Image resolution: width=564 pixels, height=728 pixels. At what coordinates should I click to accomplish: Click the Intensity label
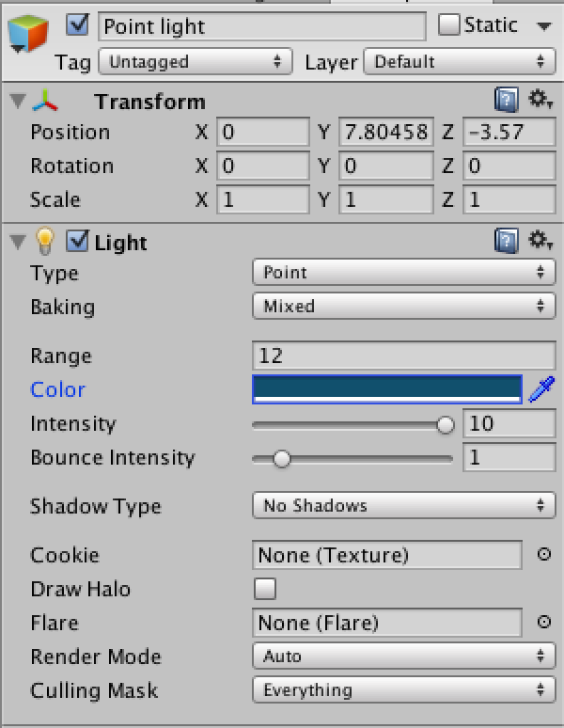pos(73,424)
